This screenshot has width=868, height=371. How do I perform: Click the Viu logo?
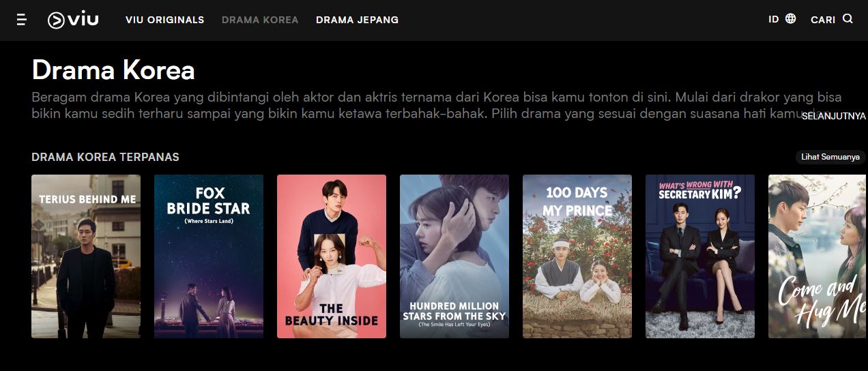pyautogui.click(x=73, y=20)
